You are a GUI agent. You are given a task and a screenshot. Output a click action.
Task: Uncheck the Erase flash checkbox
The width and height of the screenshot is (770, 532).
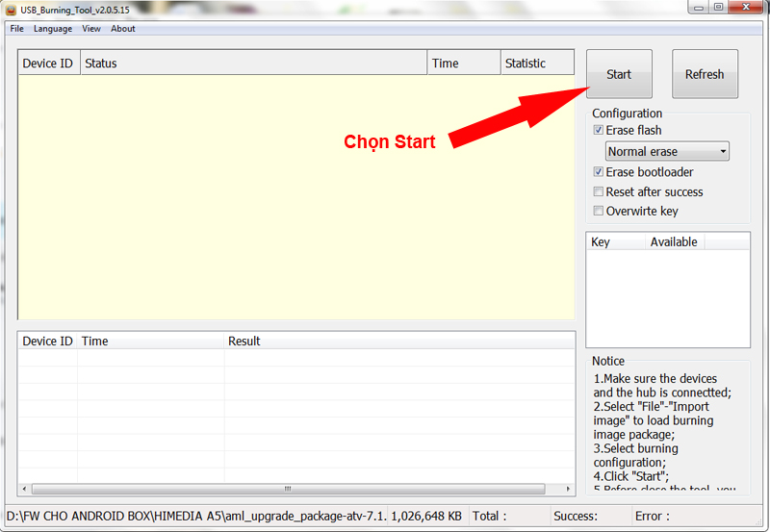point(598,130)
